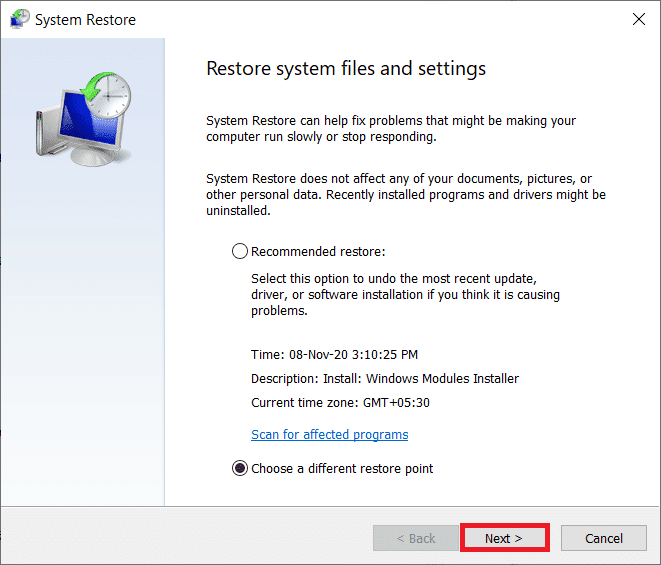The width and height of the screenshot is (661, 565).
Task: Click paragraph starting System Restore can help fix
Action: [x=391, y=129]
